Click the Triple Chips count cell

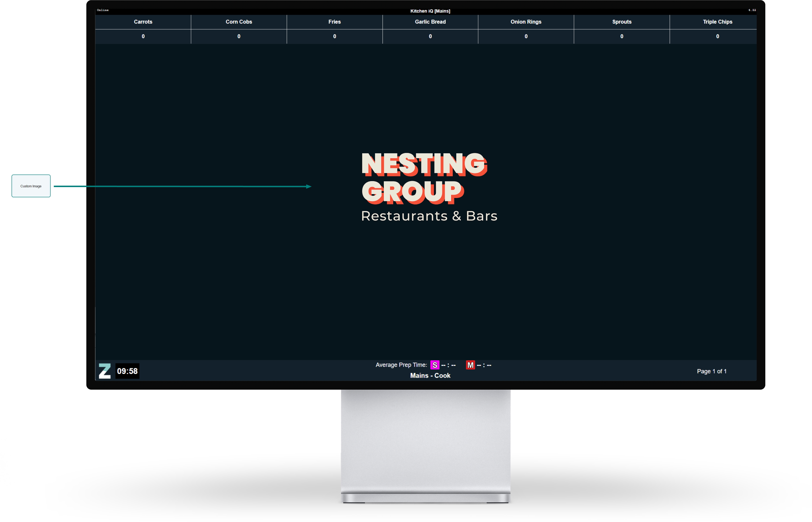pos(717,36)
